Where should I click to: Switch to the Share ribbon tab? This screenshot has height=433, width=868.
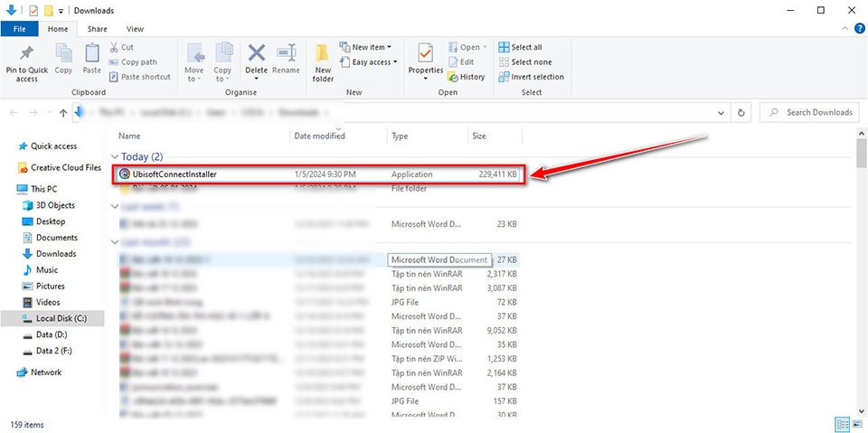(x=97, y=29)
